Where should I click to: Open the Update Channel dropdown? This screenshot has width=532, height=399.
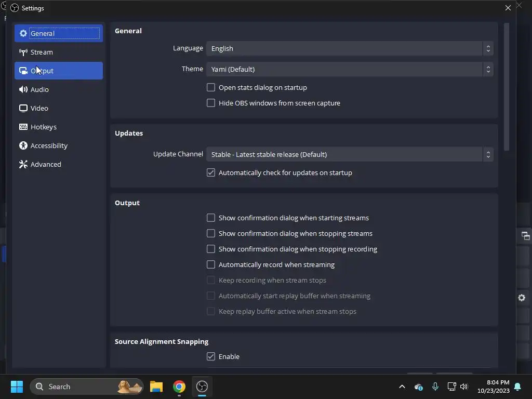350,154
